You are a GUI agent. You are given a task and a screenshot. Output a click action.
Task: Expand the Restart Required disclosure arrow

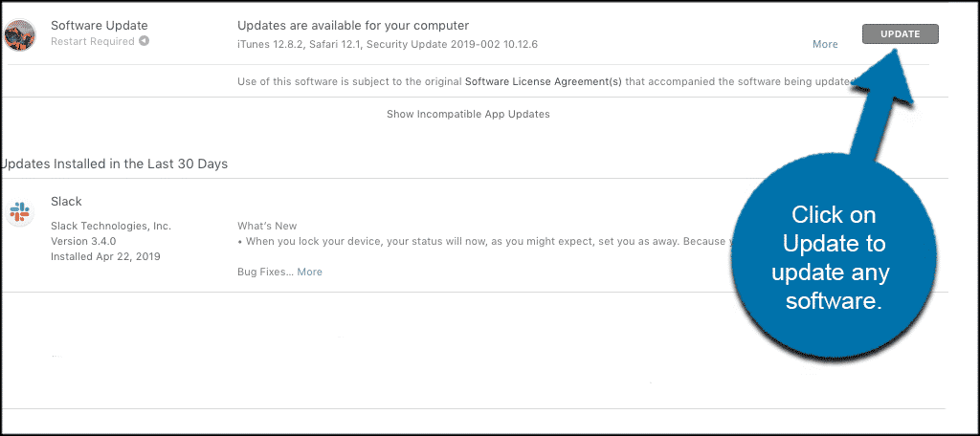[145, 41]
